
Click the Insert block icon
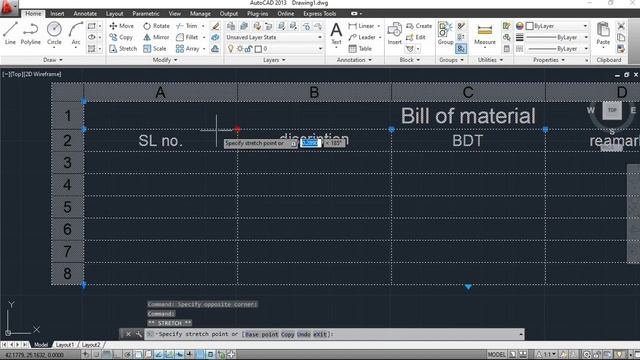tap(395, 33)
